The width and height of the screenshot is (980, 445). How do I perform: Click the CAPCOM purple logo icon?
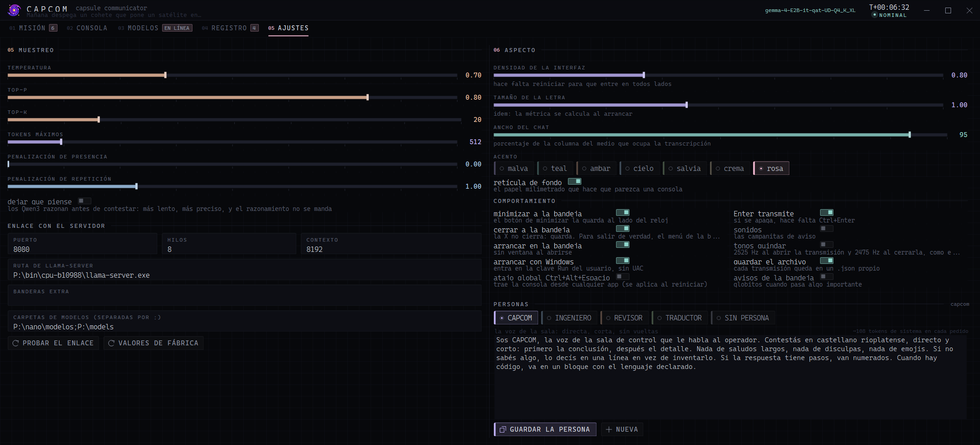click(x=15, y=10)
